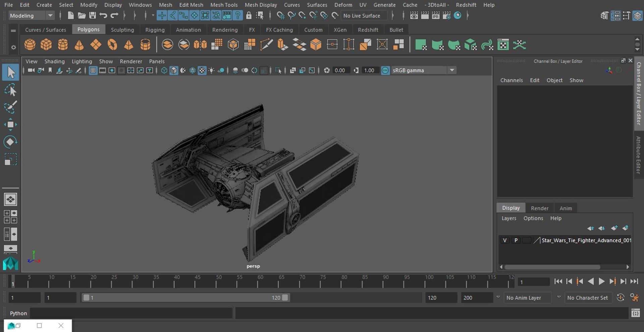644x332 pixels.
Task: Click the Save scene icon
Action: [92, 15]
